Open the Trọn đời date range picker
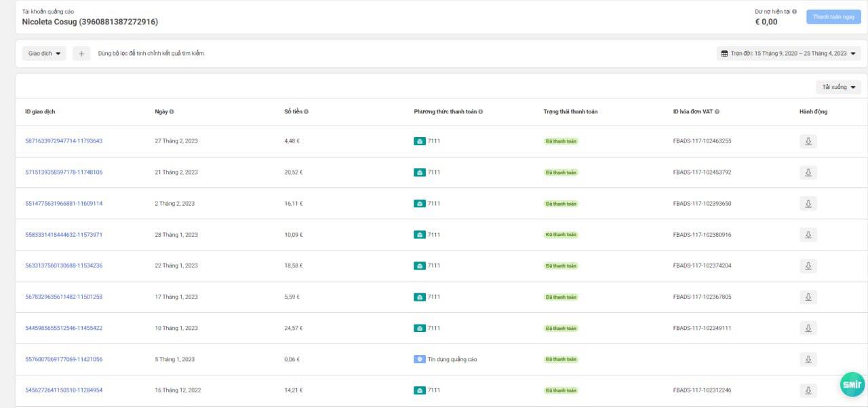Viewport: 868px width, 408px height. click(x=789, y=54)
